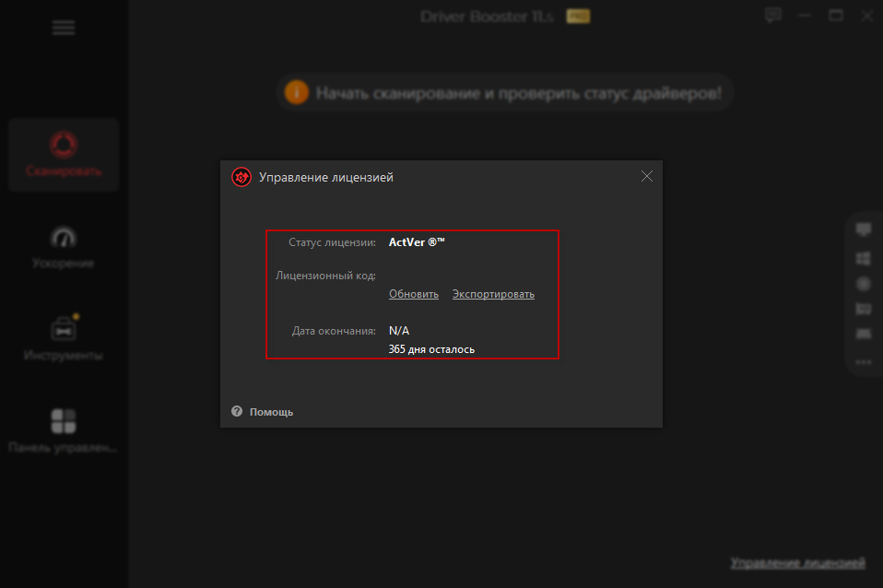Image resolution: width=883 pixels, height=588 pixels.
Task: Maximize the Driver Booster window
Action: pyautogui.click(x=836, y=16)
